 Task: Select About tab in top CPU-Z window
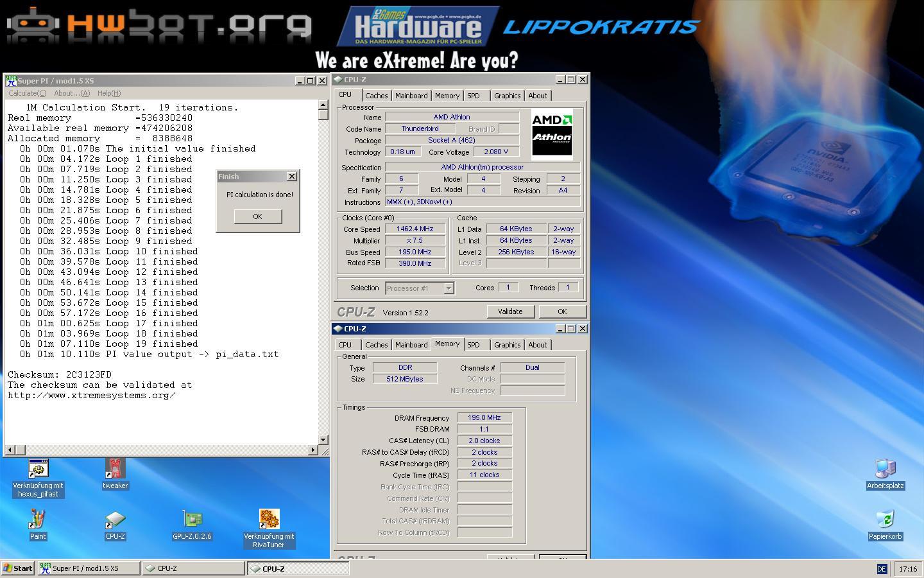tap(538, 96)
